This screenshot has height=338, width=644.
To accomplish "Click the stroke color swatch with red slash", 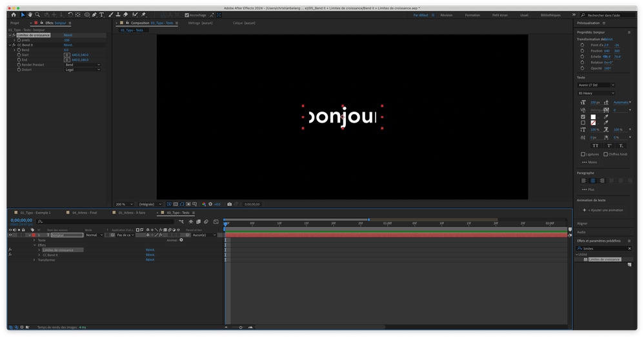I will 593,123.
